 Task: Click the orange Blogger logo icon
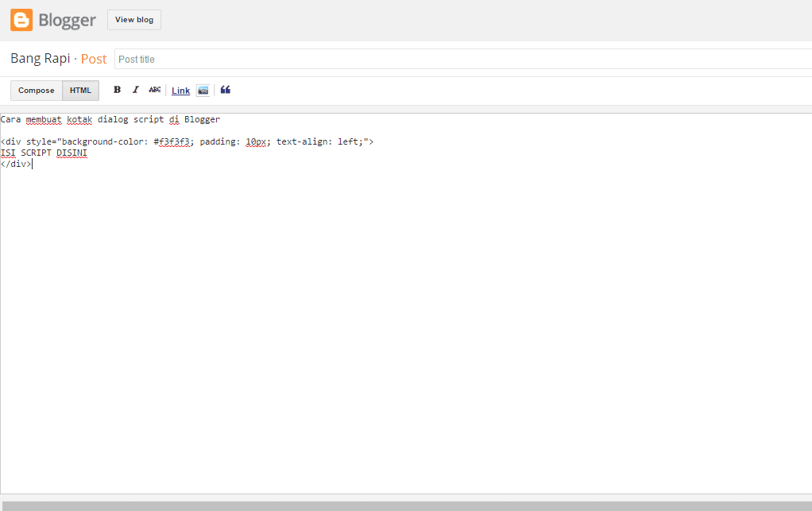21,20
